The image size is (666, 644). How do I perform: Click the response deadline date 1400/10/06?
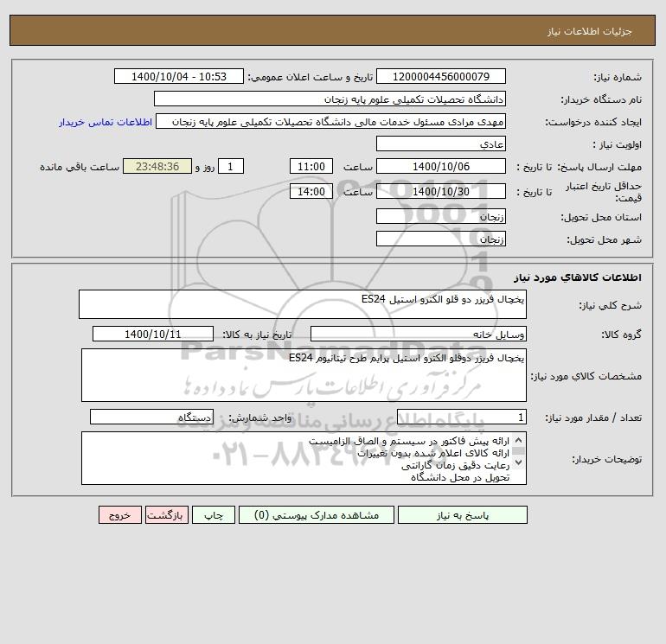click(x=441, y=167)
